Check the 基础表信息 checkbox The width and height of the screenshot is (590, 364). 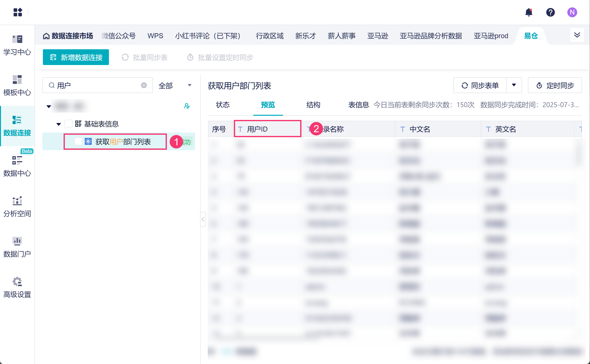point(69,124)
